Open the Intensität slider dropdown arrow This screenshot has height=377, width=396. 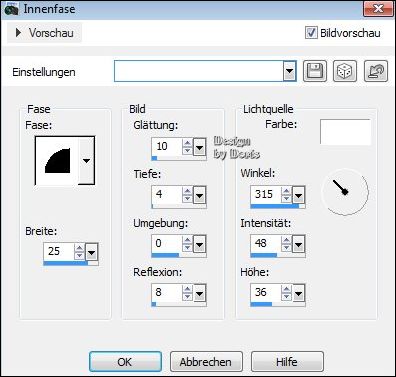(x=298, y=245)
